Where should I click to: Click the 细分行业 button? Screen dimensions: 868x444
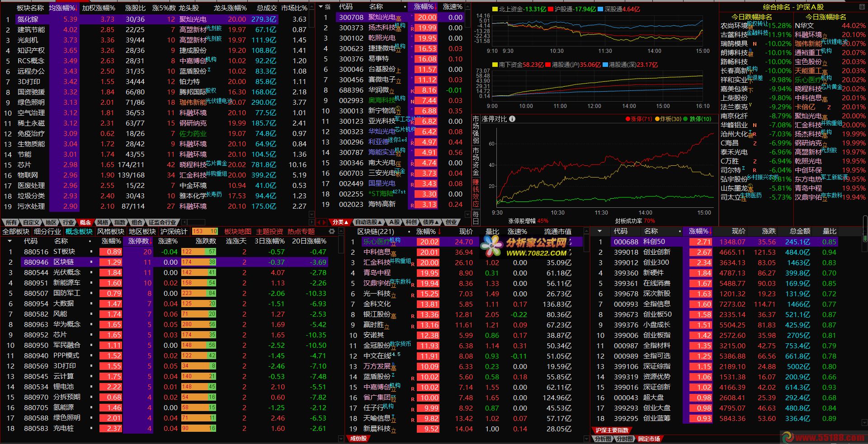[47, 231]
